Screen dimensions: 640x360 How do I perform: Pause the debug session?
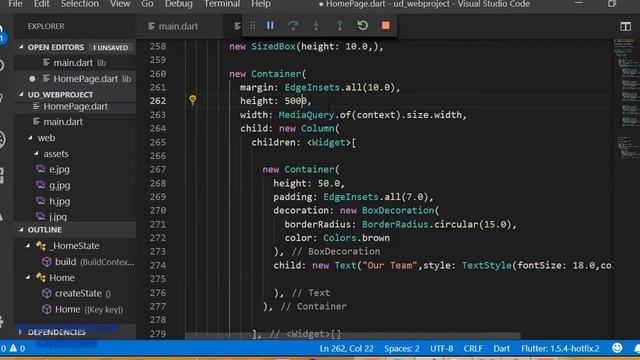point(270,26)
